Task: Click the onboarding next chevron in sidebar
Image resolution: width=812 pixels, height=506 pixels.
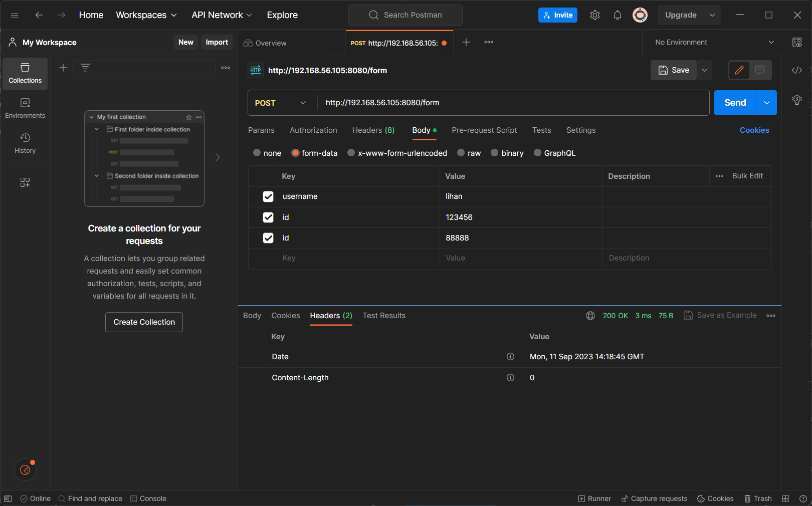Action: [x=218, y=157]
